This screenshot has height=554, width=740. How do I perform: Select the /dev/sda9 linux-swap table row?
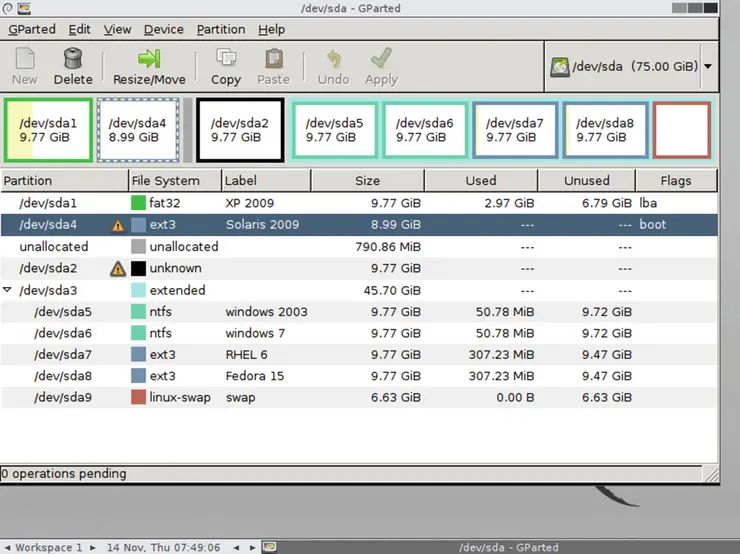pos(300,397)
